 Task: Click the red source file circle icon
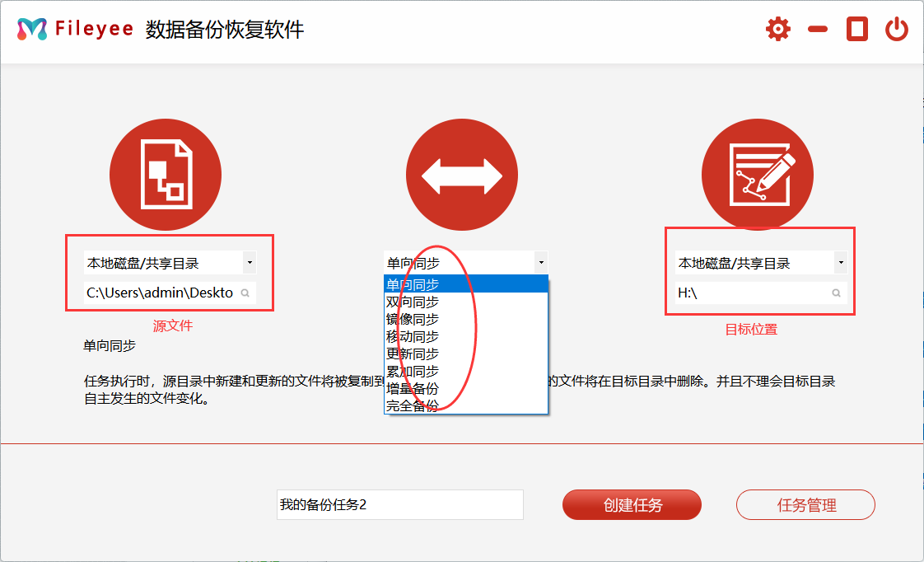click(x=166, y=176)
